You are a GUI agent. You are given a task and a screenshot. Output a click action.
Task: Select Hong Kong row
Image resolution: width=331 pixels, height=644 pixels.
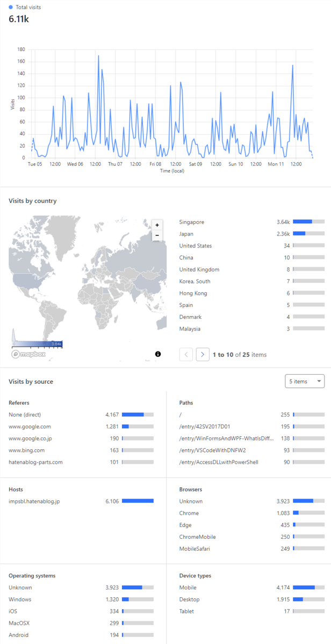tap(251, 293)
